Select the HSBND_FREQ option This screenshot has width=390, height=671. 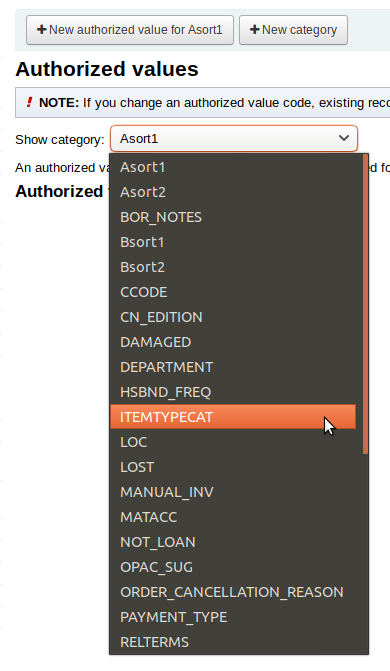click(x=233, y=392)
